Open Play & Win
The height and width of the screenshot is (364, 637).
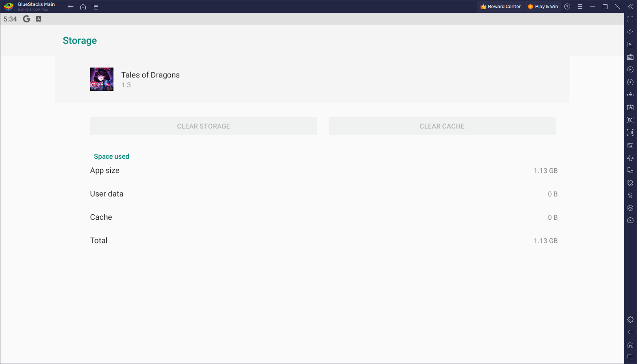tap(543, 7)
